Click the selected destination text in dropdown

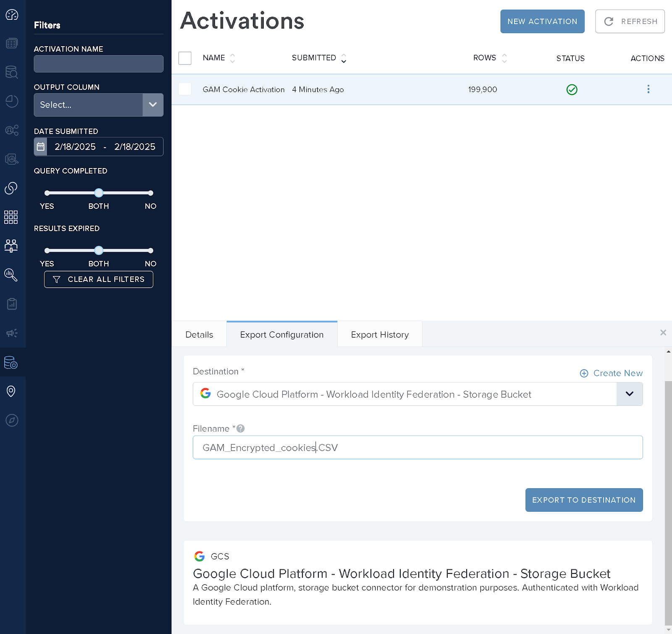[374, 395]
